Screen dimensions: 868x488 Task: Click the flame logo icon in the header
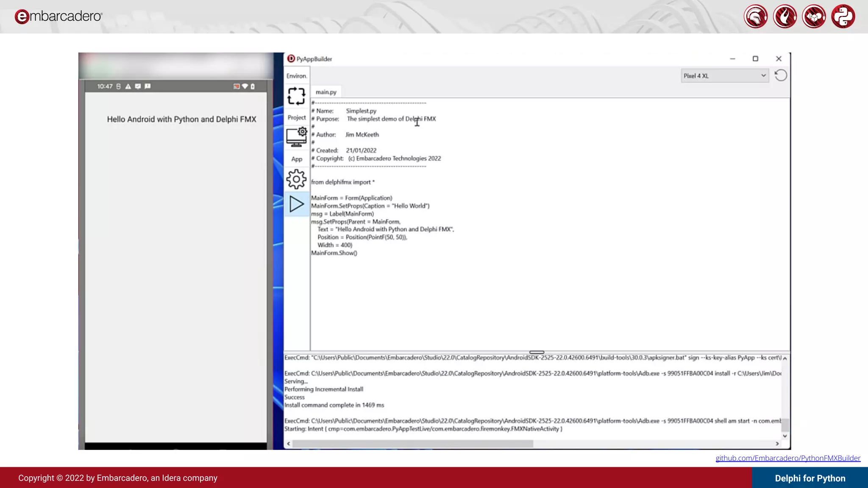click(785, 17)
